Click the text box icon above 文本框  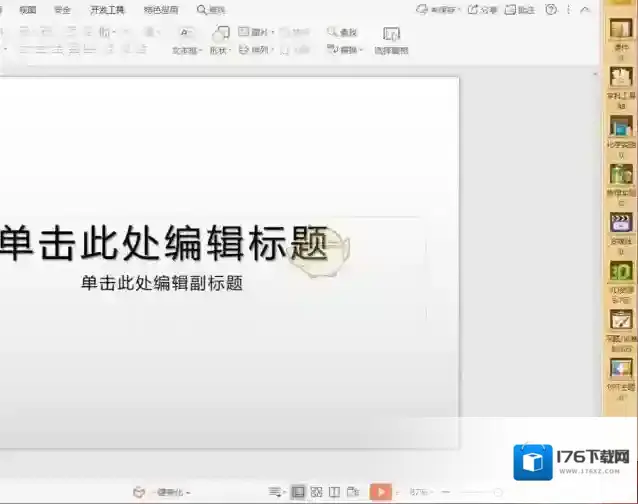186,33
